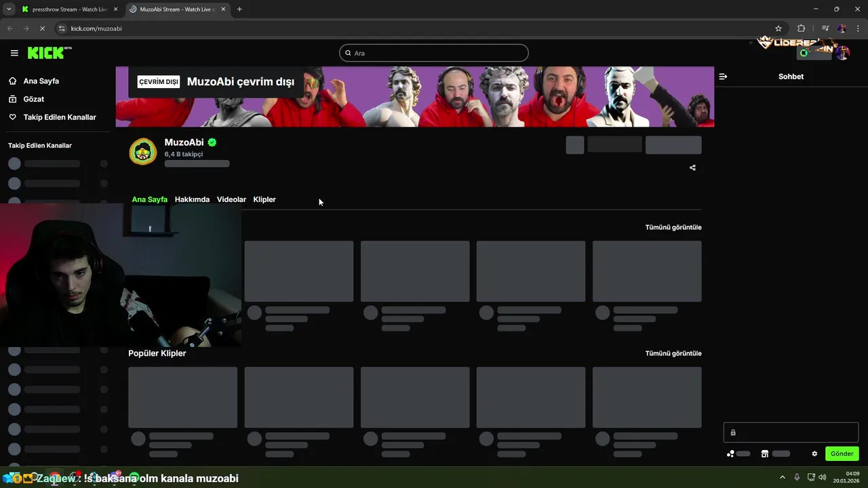868x488 pixels.
Task: Click the MuzoAbi verified badge
Action: pos(212,142)
